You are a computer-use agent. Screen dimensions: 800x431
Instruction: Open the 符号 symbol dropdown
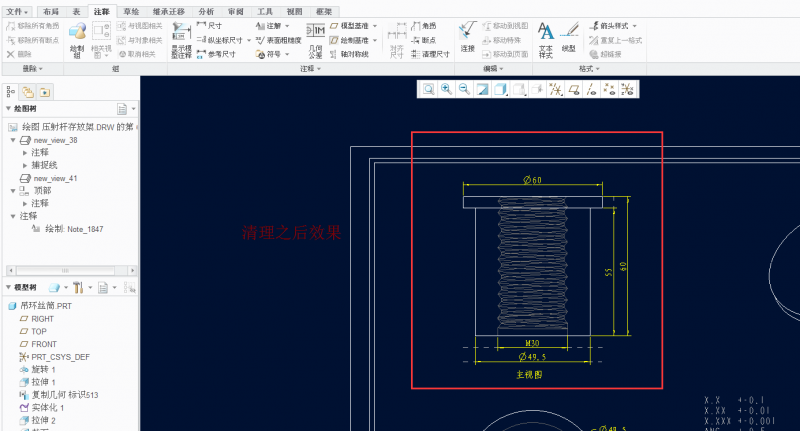click(x=287, y=54)
